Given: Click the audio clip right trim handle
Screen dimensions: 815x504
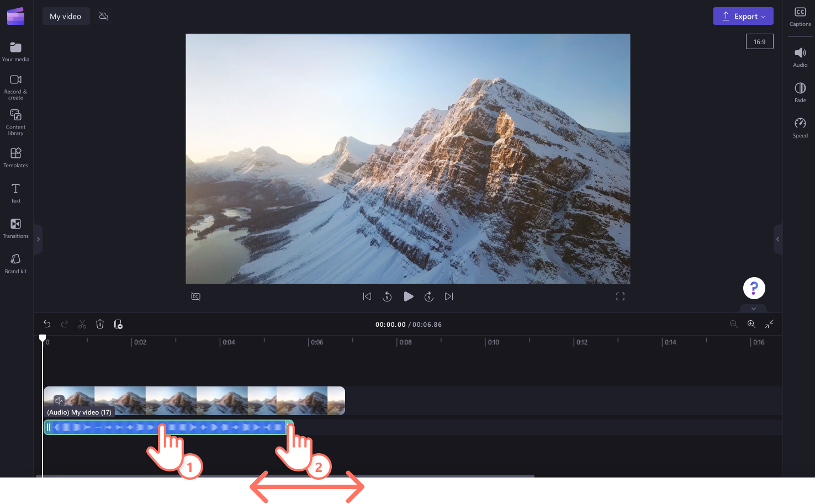Looking at the screenshot, I should [289, 427].
